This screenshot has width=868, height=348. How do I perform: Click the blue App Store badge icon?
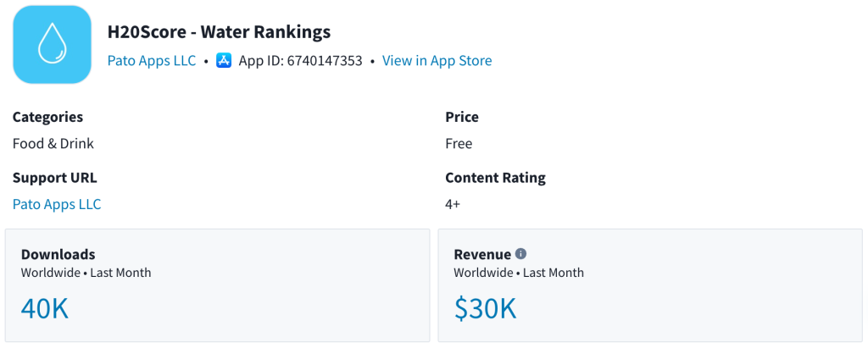(x=224, y=61)
